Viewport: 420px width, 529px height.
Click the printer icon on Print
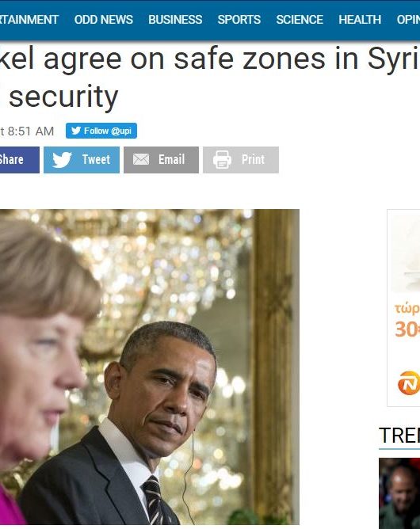tap(222, 160)
